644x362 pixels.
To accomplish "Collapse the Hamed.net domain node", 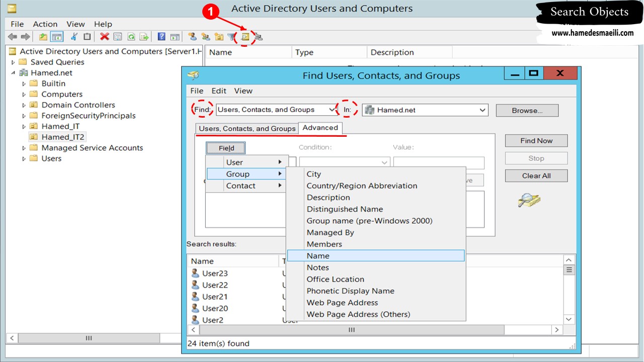I will [x=14, y=73].
